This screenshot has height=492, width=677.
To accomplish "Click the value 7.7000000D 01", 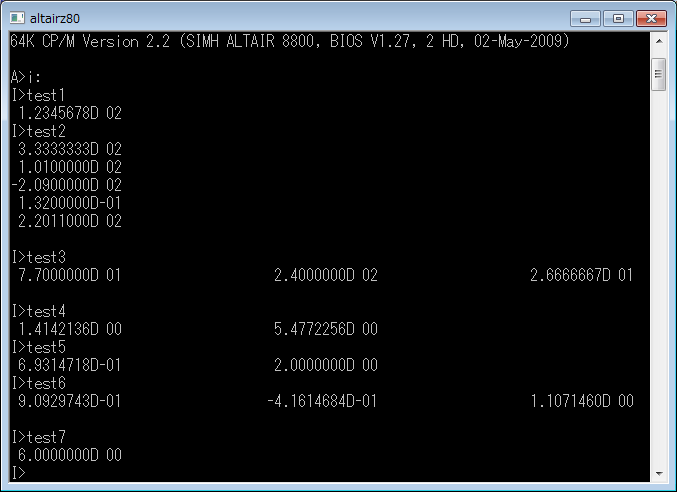I will [x=70, y=275].
